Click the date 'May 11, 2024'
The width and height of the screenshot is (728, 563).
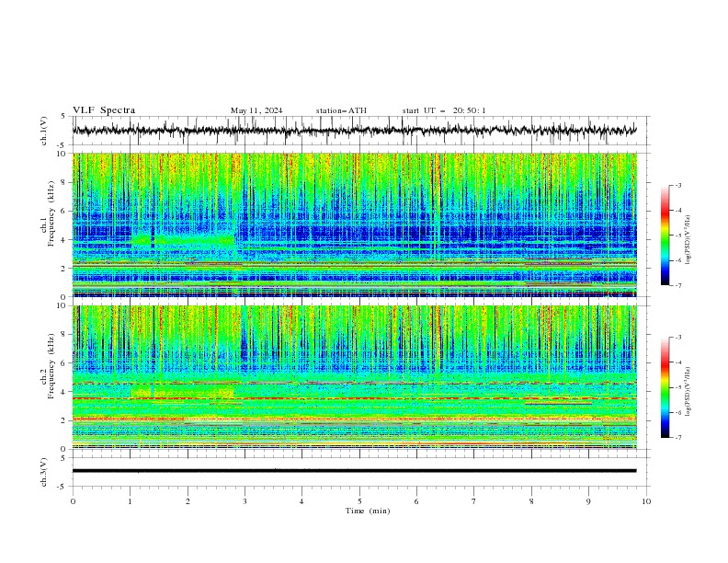coord(256,110)
